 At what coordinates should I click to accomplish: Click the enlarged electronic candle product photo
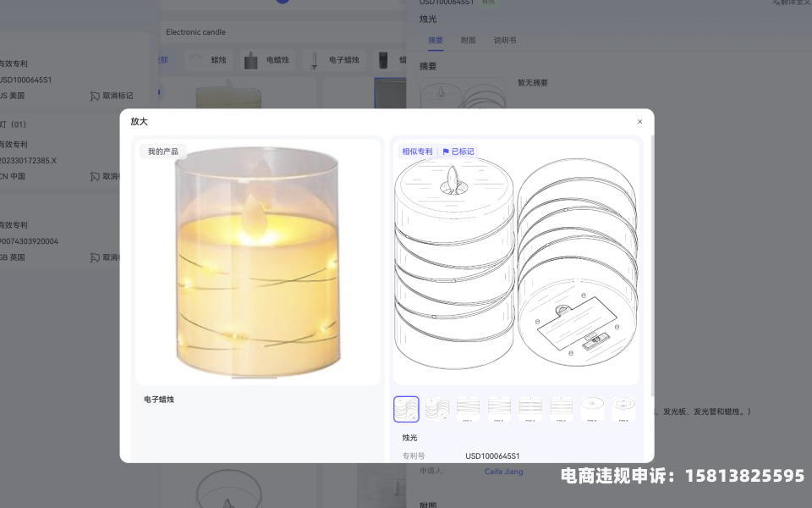pos(257,262)
